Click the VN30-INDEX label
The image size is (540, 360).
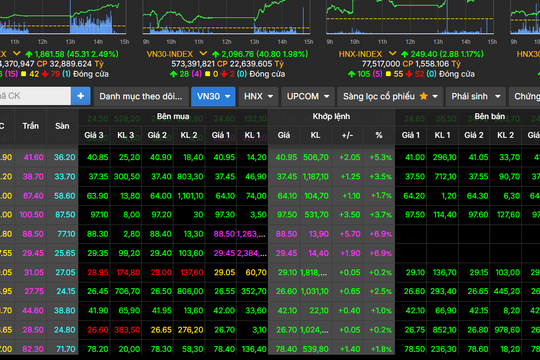(170, 54)
